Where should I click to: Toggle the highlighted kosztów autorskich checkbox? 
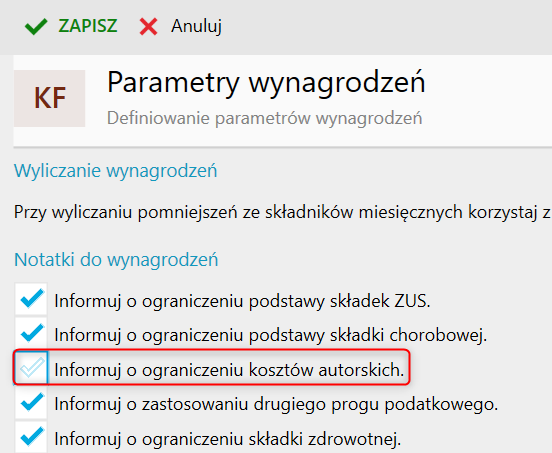click(x=31, y=367)
